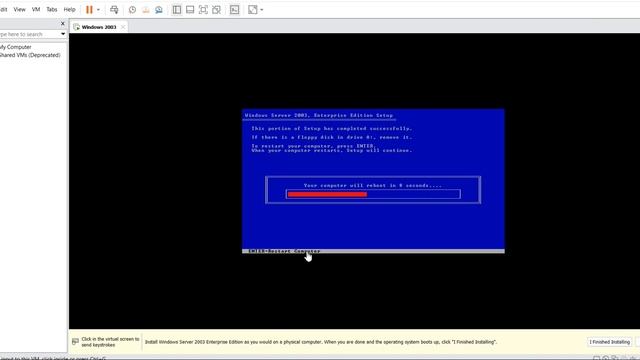Pause the virtual machine with the orange pause button
The image size is (640, 360).
pyautogui.click(x=89, y=10)
